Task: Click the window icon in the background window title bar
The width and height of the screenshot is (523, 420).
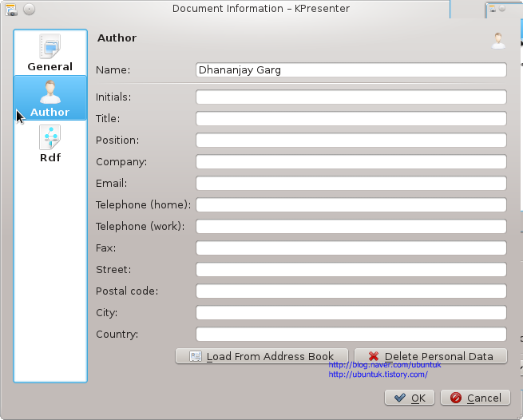Action: (x=493, y=9)
